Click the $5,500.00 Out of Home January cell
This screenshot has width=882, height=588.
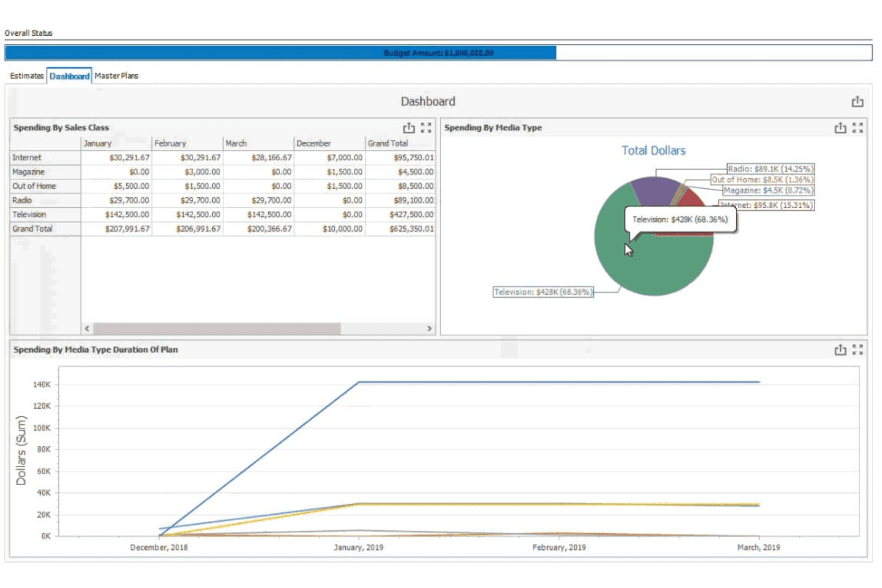click(116, 186)
